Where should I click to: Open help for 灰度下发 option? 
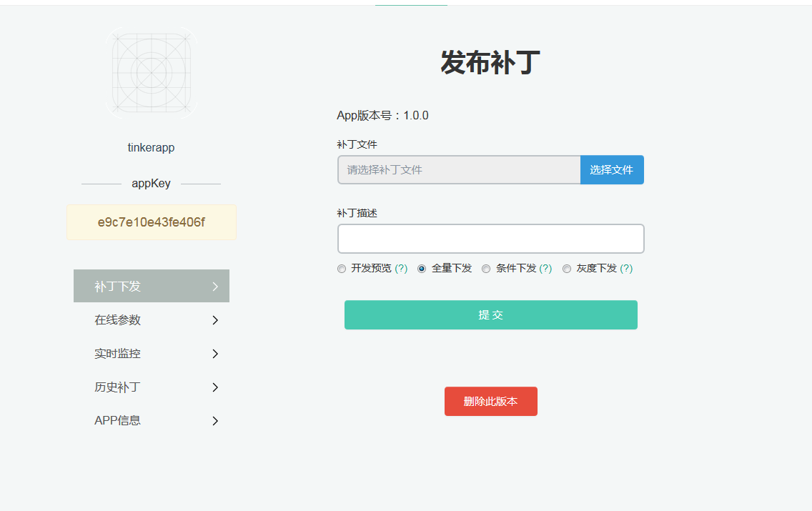tap(626, 269)
